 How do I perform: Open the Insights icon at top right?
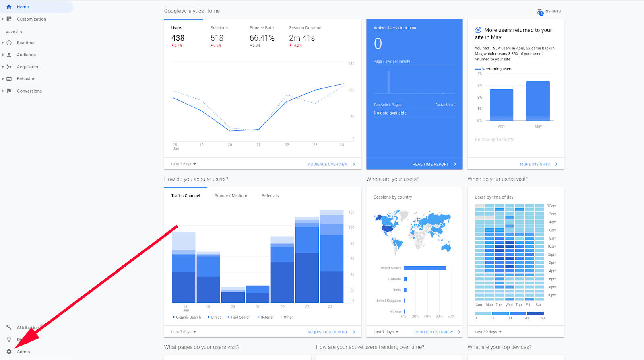(x=540, y=12)
